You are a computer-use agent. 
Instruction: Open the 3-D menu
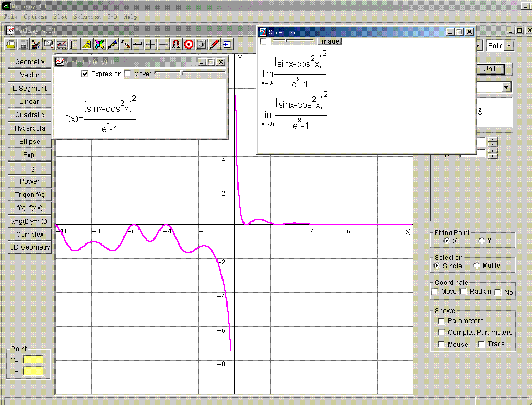pyautogui.click(x=112, y=17)
